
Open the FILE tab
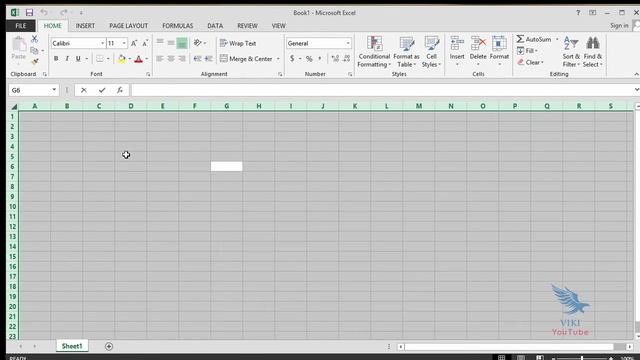[20, 26]
